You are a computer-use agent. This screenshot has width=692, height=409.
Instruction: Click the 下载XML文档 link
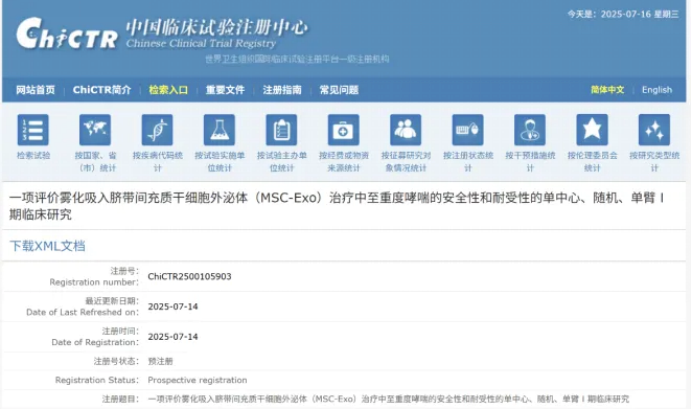pyautogui.click(x=47, y=245)
